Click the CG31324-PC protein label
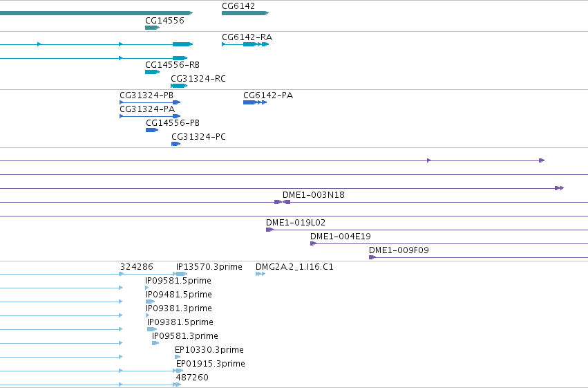Viewport: 588px width, 388px height. tap(199, 137)
